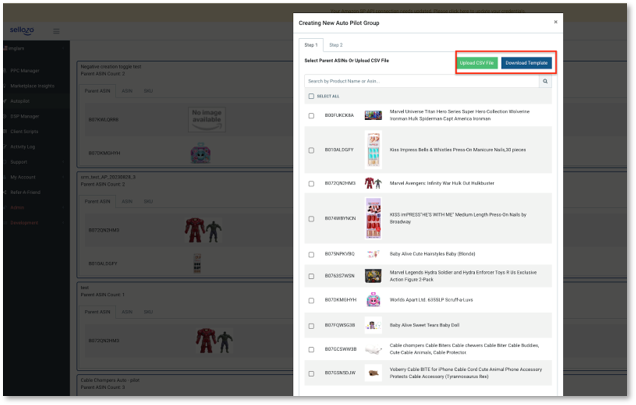The width and height of the screenshot is (636, 405).
Task: Check the Voberry Cable BITE row
Action: pos(311,373)
